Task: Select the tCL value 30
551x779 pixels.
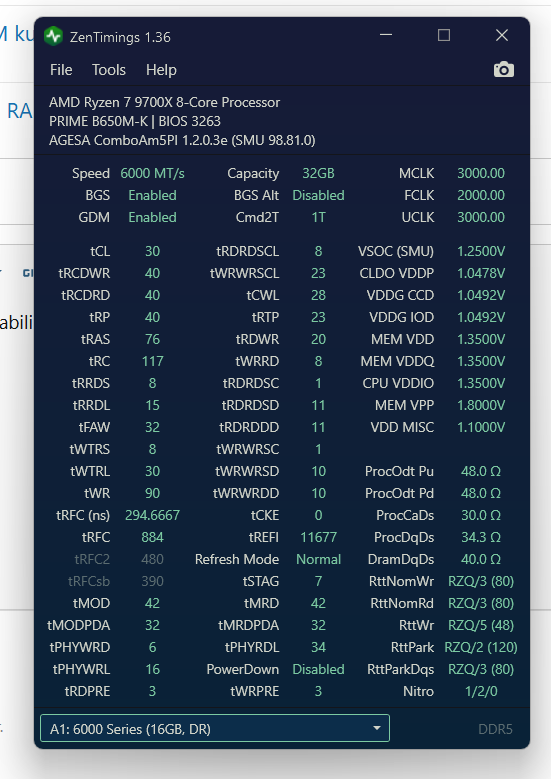Action: [x=153, y=251]
